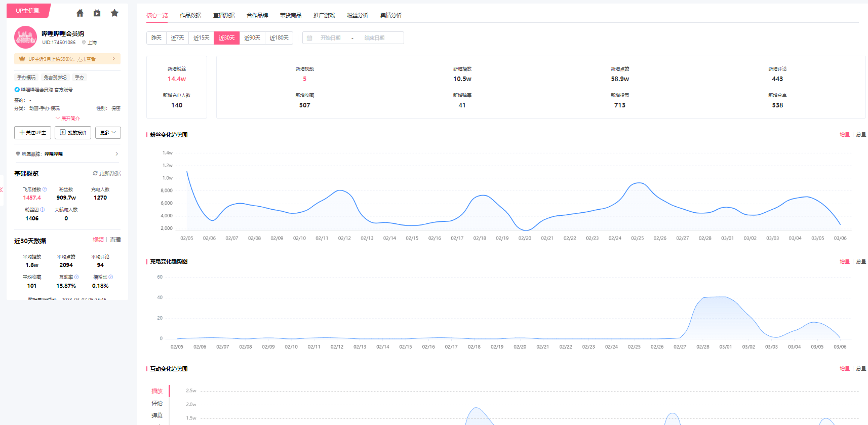
Task: Click the 飞瓜指数 info question icon
Action: pyautogui.click(x=45, y=189)
